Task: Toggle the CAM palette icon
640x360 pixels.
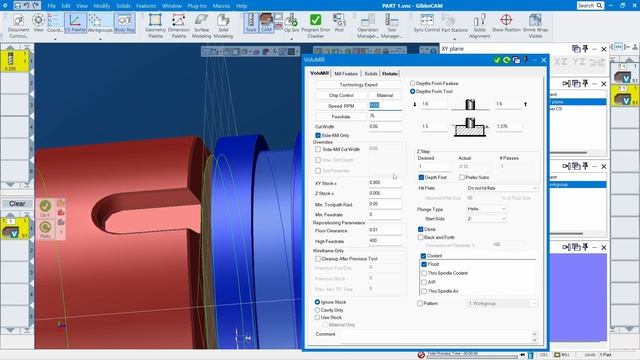Action: (x=266, y=23)
